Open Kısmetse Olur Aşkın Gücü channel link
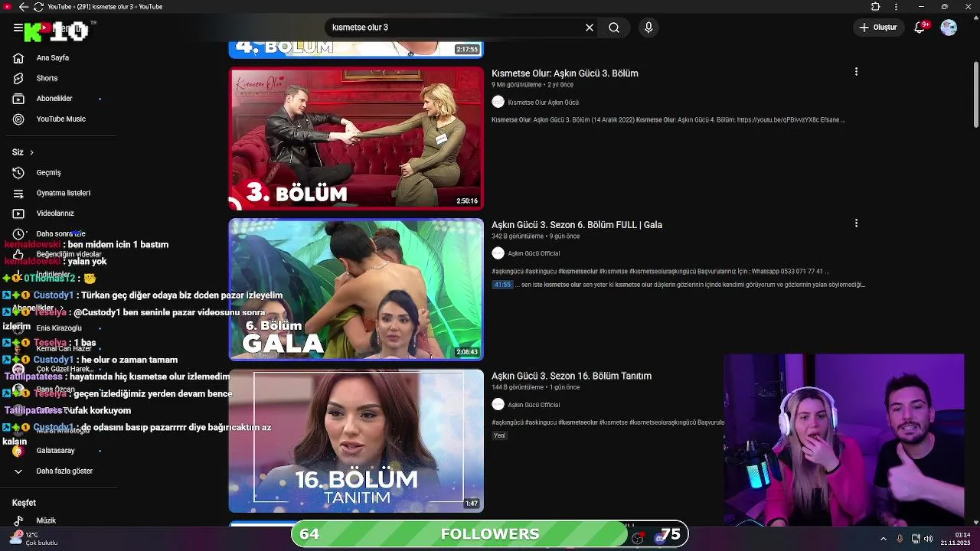The height and width of the screenshot is (551, 980). click(x=543, y=103)
